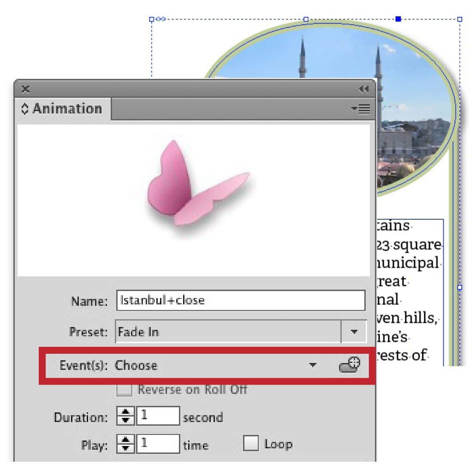Select the Animation panel tab
Image resolution: width=475 pixels, height=476 pixels.
coord(63,109)
